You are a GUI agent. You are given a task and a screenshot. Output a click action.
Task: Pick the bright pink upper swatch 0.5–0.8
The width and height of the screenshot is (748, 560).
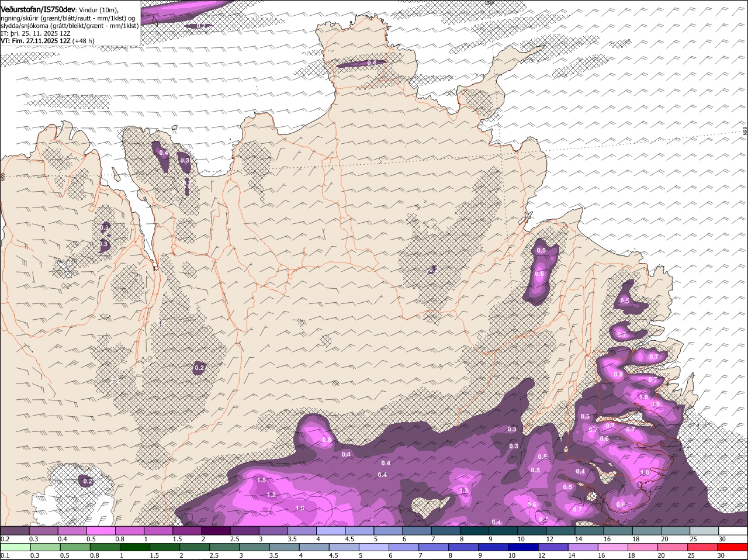point(101,531)
